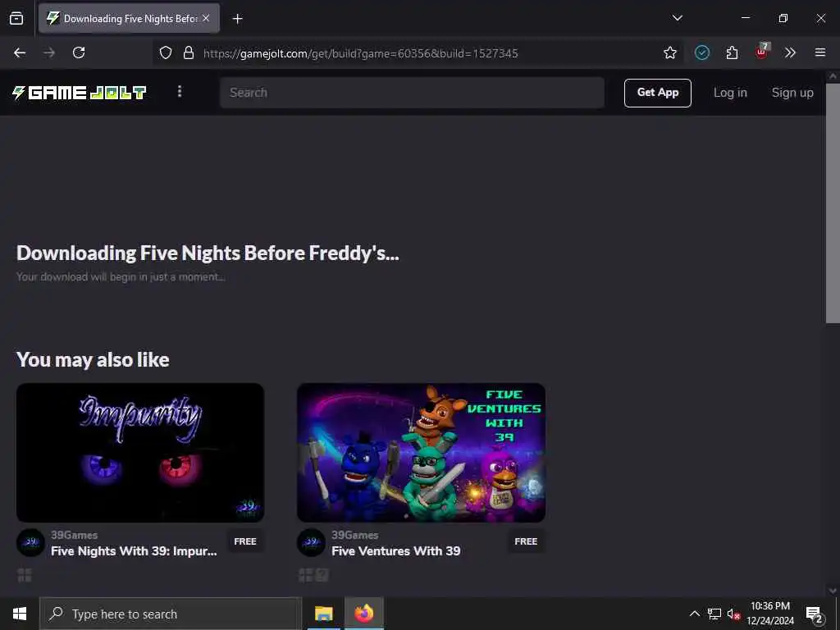Open tracking protection shield icon

[166, 52]
